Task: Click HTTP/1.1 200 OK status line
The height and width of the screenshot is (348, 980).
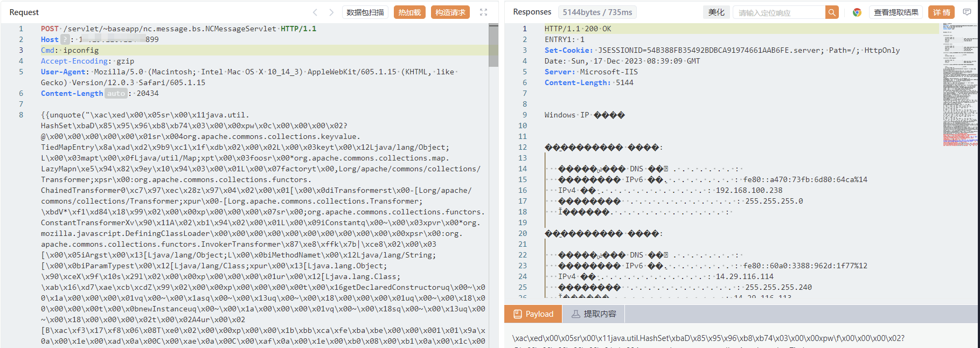Action: (x=578, y=29)
